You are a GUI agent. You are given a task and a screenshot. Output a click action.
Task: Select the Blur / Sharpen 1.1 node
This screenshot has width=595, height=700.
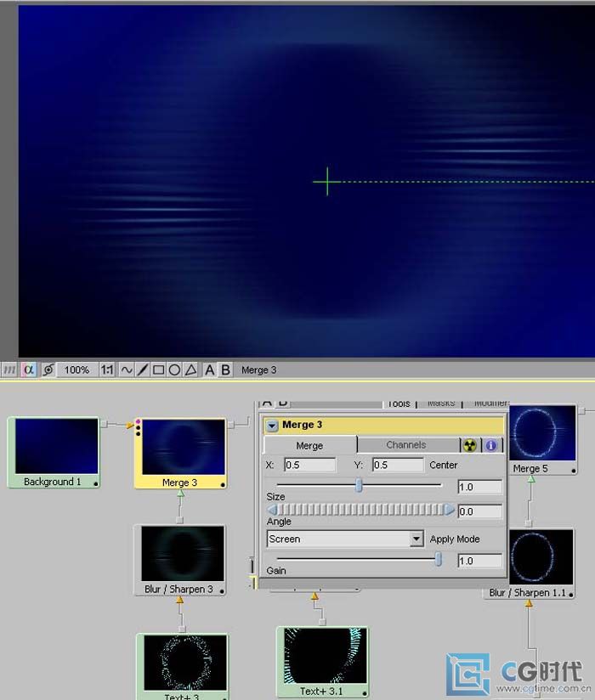click(x=530, y=563)
